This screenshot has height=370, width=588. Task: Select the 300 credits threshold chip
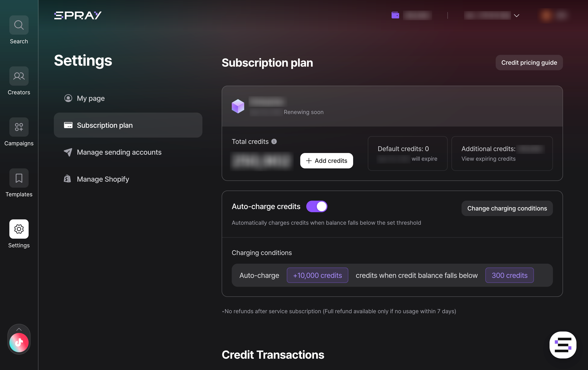click(509, 275)
